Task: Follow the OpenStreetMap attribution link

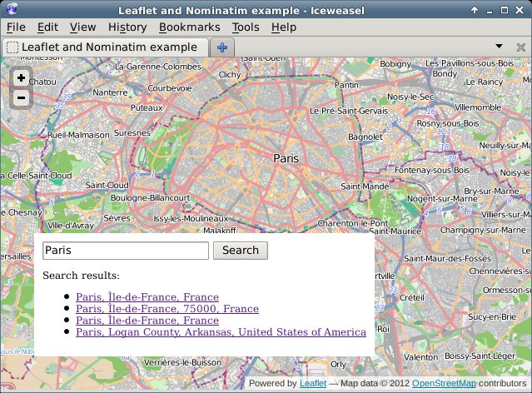Action: pyautogui.click(x=444, y=384)
